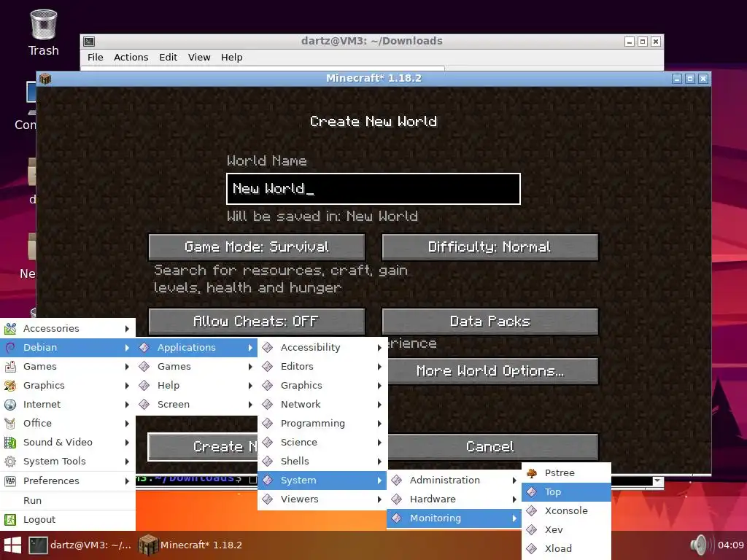Click the Minecraft window title-bar block icon
This screenshot has width=747, height=560.
pyautogui.click(x=45, y=79)
